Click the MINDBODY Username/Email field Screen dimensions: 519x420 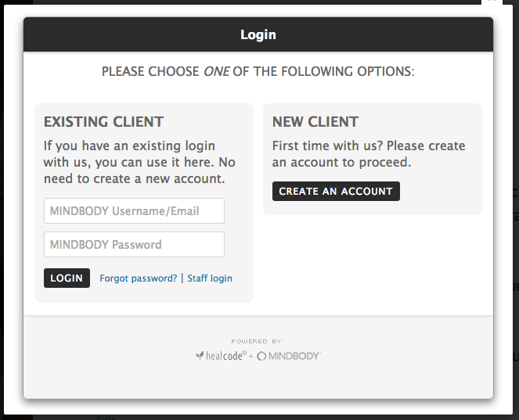pos(134,210)
